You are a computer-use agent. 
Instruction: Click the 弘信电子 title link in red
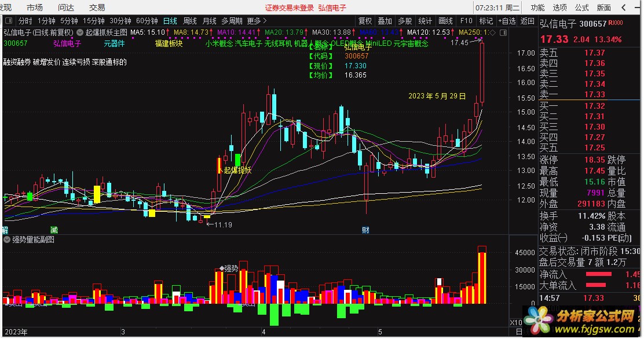332,8
